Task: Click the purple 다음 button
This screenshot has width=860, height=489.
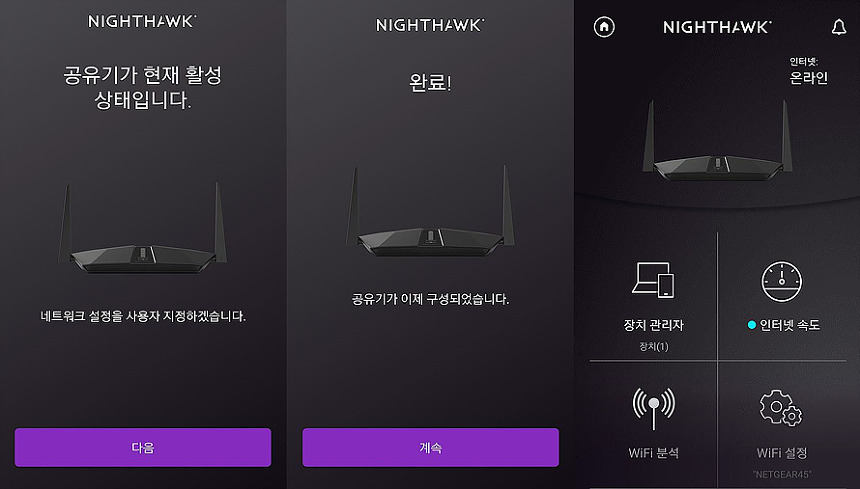Action: point(143,447)
